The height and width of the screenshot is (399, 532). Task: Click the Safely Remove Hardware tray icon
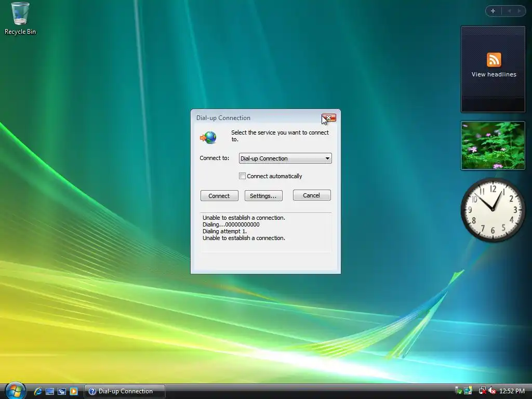point(458,391)
